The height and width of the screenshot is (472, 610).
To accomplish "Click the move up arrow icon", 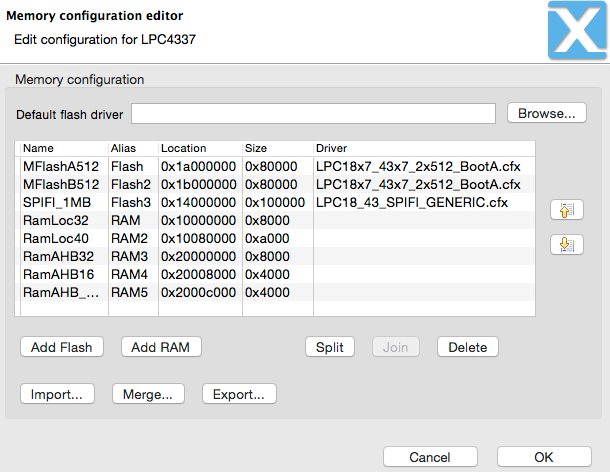I will (x=566, y=211).
